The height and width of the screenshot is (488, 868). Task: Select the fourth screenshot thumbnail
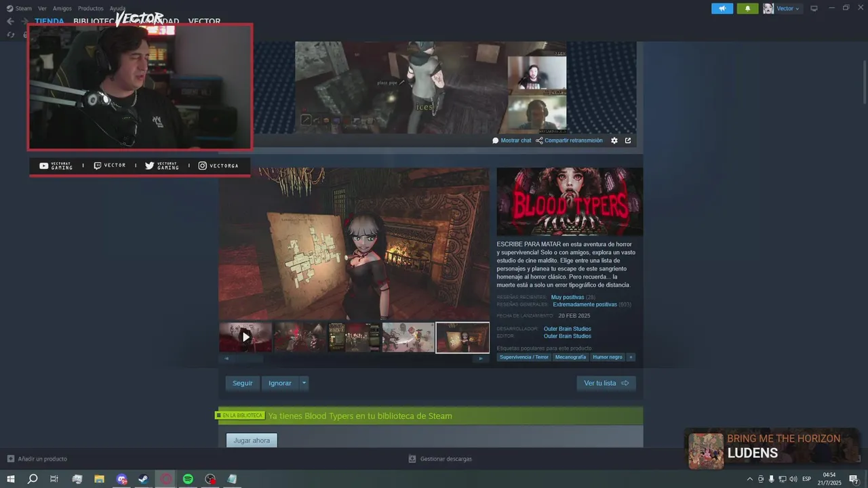click(x=408, y=337)
